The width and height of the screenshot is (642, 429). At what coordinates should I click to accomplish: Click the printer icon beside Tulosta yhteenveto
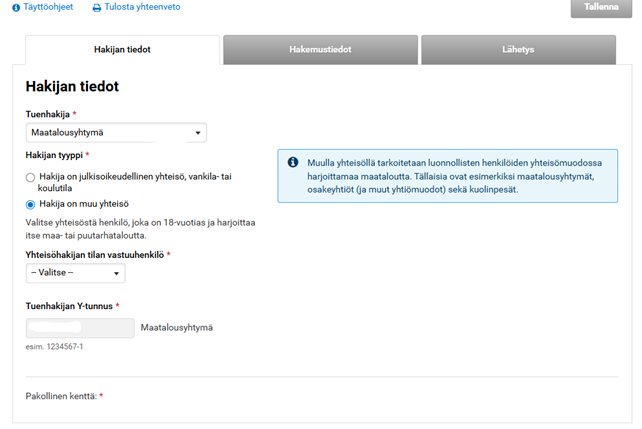point(97,7)
